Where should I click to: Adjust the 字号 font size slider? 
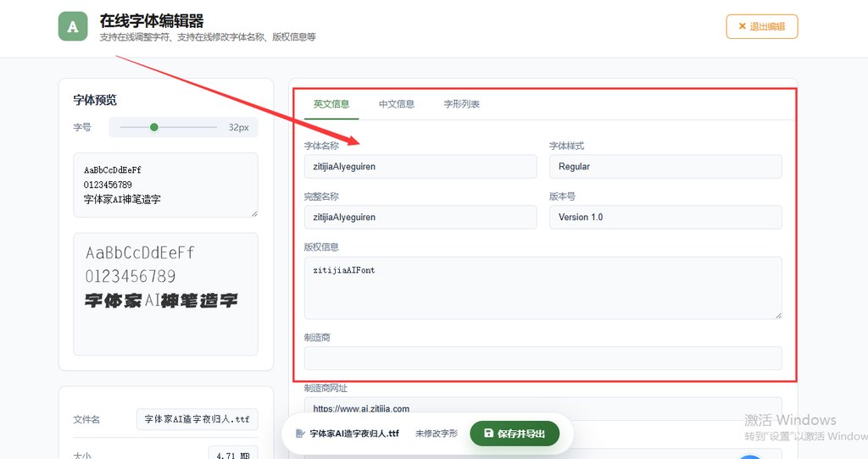(169, 127)
